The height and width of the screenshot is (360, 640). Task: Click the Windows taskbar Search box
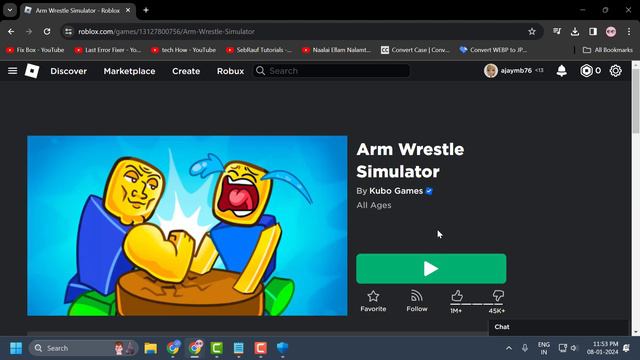pyautogui.click(x=84, y=348)
